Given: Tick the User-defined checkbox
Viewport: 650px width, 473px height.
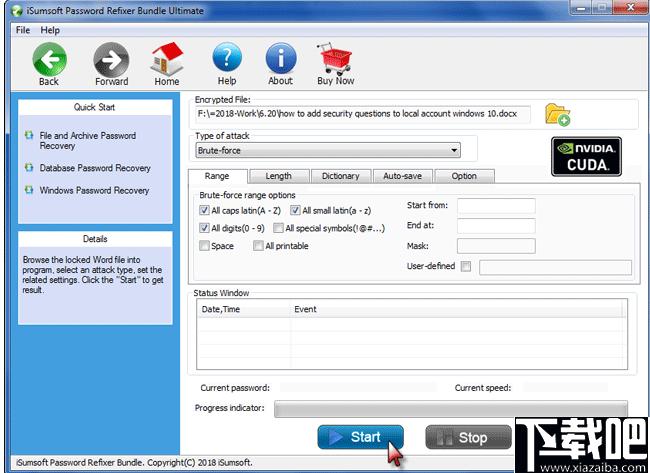Looking at the screenshot, I should [x=466, y=266].
